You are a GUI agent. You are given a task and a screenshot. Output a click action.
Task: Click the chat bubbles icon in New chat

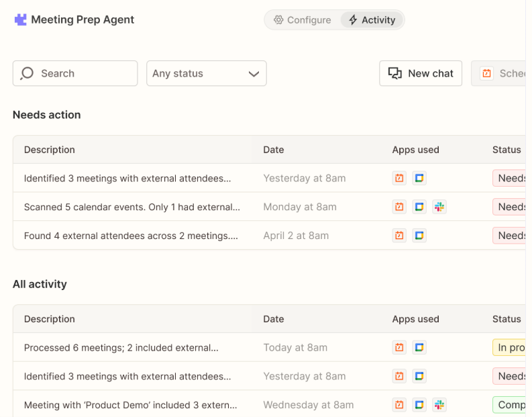click(395, 73)
